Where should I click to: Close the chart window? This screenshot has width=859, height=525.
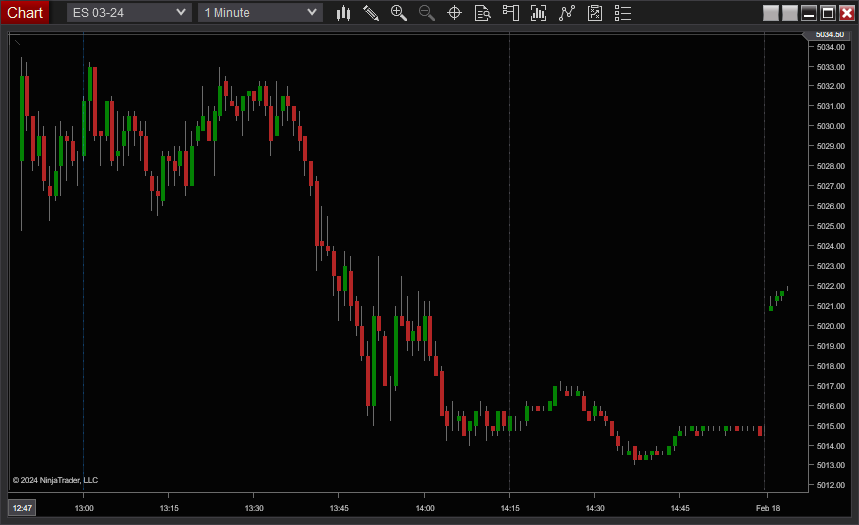[847, 13]
